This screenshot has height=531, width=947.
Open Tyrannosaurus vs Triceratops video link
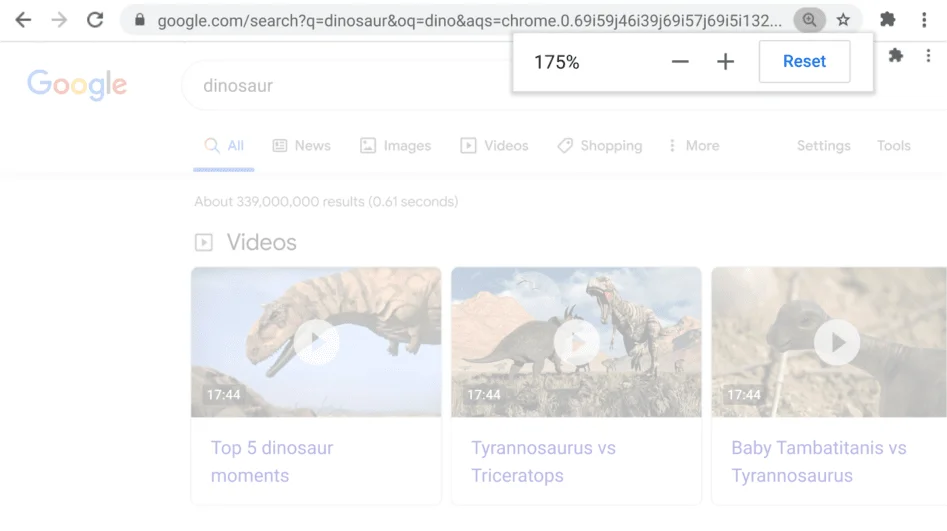point(543,461)
